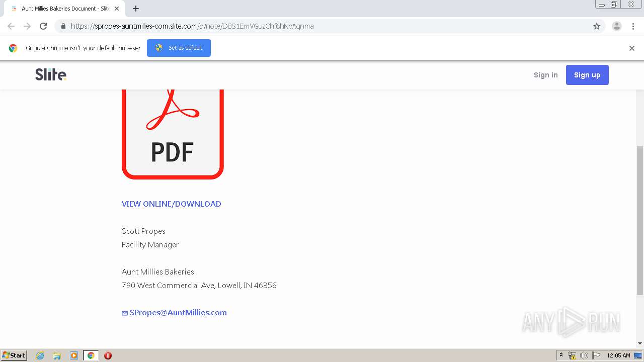Click the Chrome taskbar button
644x362 pixels.
tap(91, 355)
